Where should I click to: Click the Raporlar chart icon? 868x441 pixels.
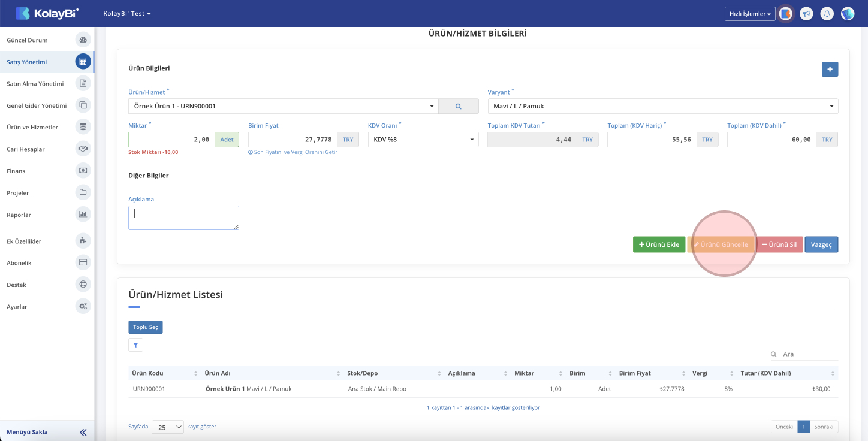[83, 214]
